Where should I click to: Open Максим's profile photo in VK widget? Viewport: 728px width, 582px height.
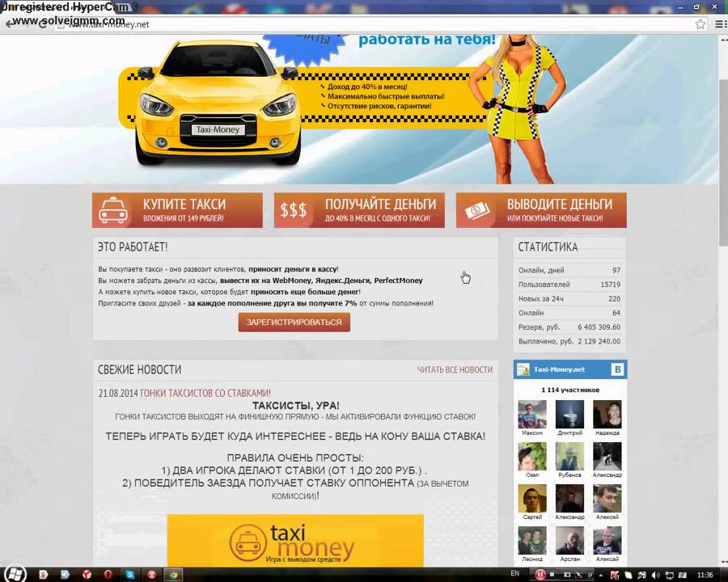point(531,415)
